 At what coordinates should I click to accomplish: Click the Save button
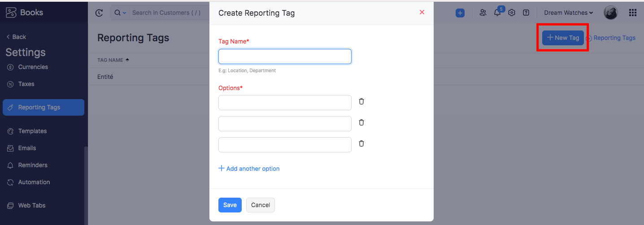(230, 205)
